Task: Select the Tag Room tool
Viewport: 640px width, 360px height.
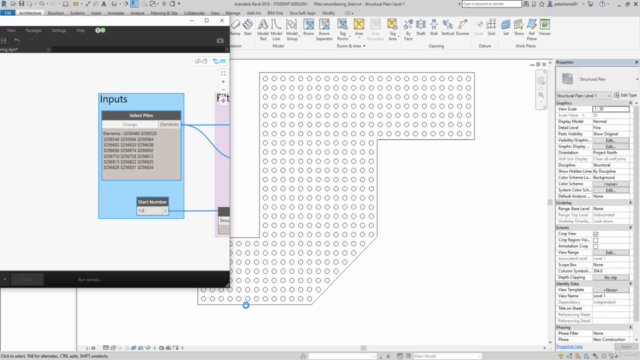Action: tap(342, 29)
